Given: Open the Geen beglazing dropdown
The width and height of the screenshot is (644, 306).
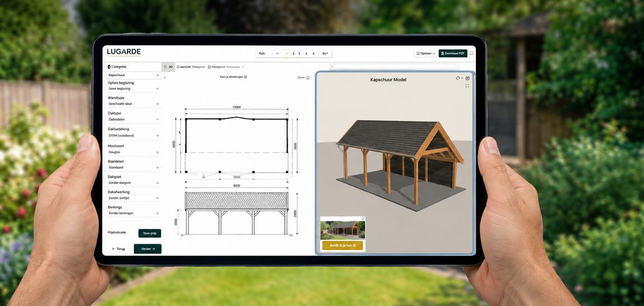Looking at the screenshot, I should tap(133, 89).
